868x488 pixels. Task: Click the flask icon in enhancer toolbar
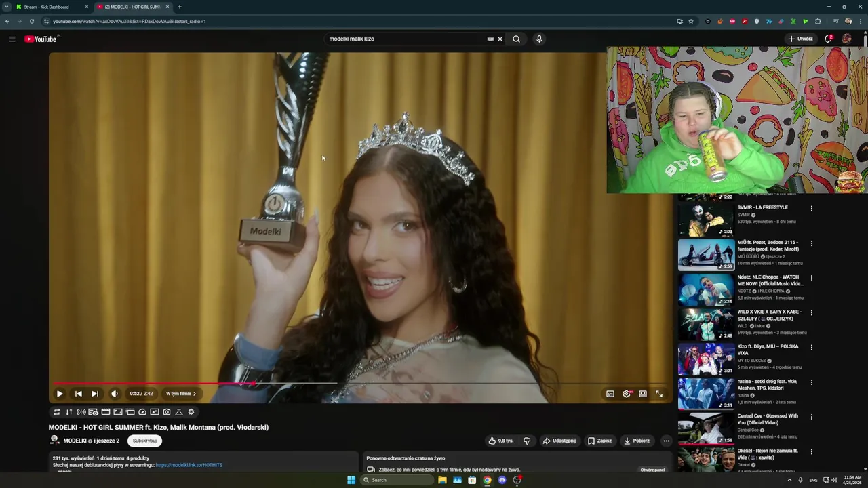(179, 412)
